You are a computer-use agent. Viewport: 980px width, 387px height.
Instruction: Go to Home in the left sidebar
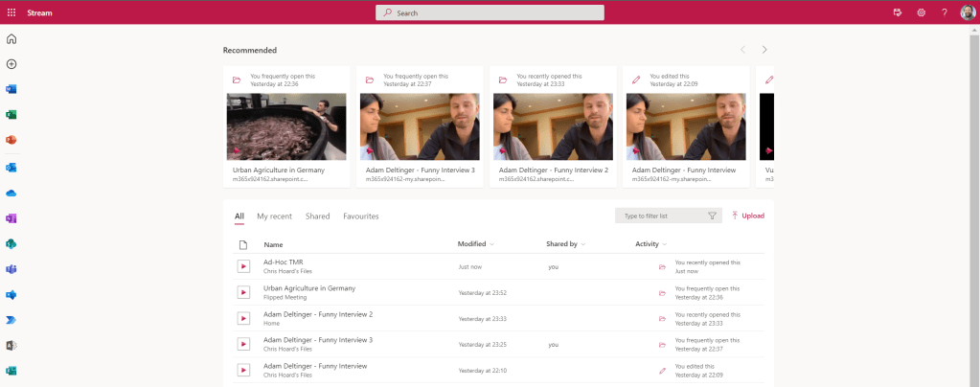tap(11, 39)
